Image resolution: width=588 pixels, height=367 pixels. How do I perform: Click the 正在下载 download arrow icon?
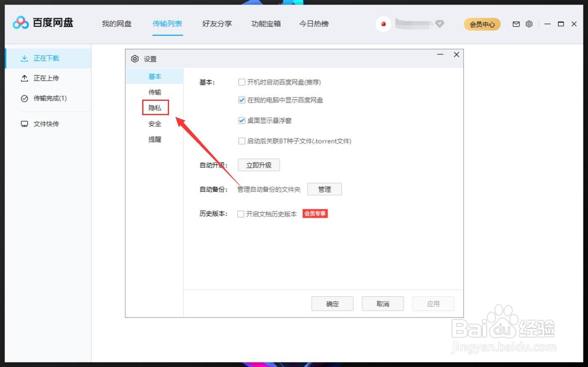24,58
